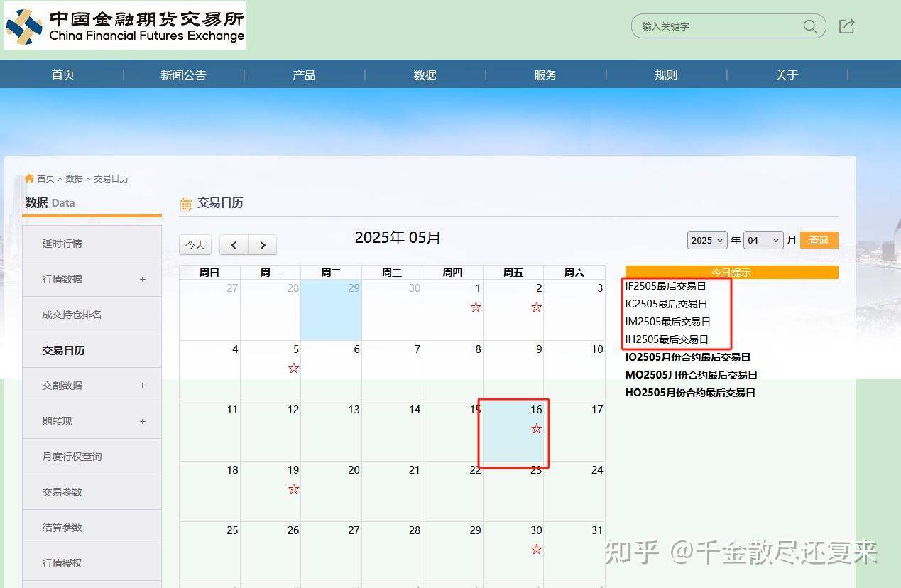Viewport: 901px width, 588px height.
Task: Select May 31 on the calendar
Action: (574, 552)
